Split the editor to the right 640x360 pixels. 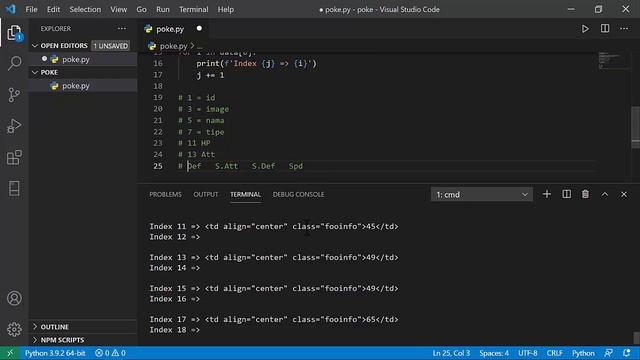[604, 29]
